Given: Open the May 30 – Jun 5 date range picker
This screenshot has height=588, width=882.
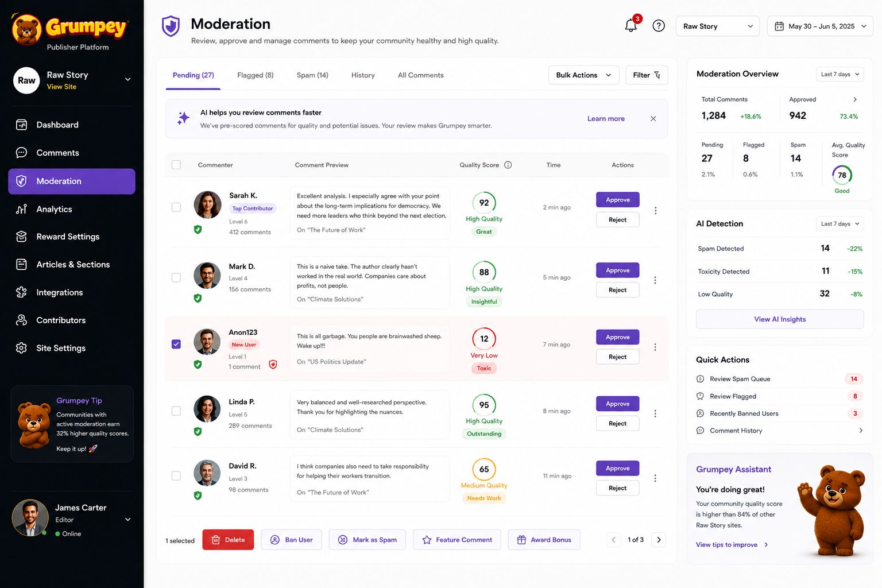Looking at the screenshot, I should [820, 26].
